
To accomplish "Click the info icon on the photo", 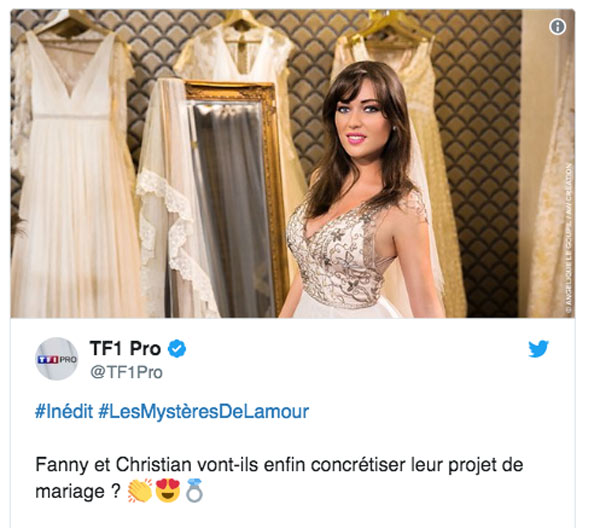I will tap(557, 27).
